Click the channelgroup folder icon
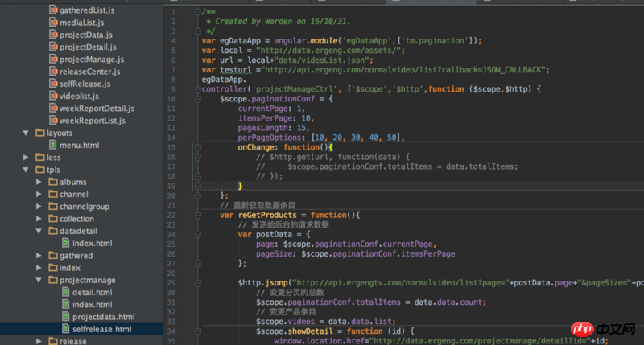 tap(52, 207)
